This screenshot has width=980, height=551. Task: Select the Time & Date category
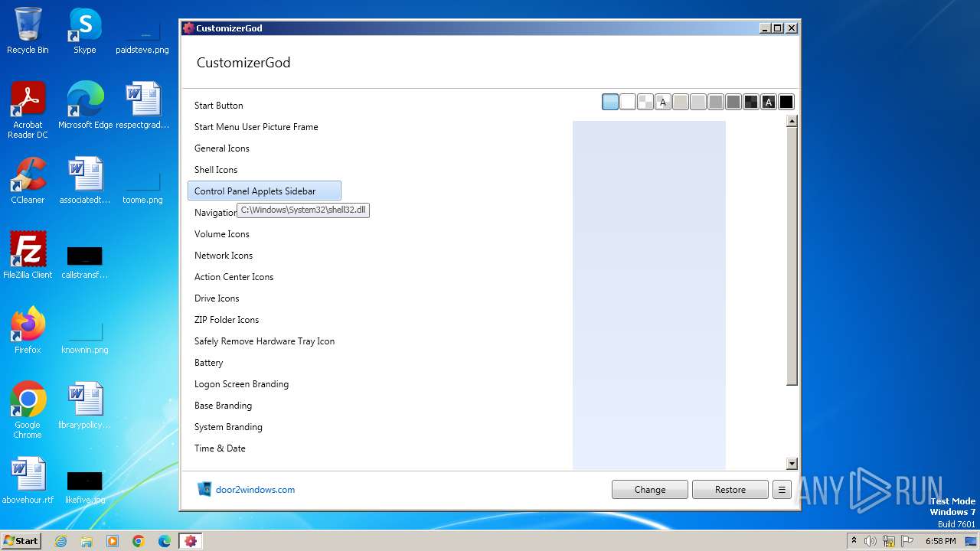click(x=264, y=448)
